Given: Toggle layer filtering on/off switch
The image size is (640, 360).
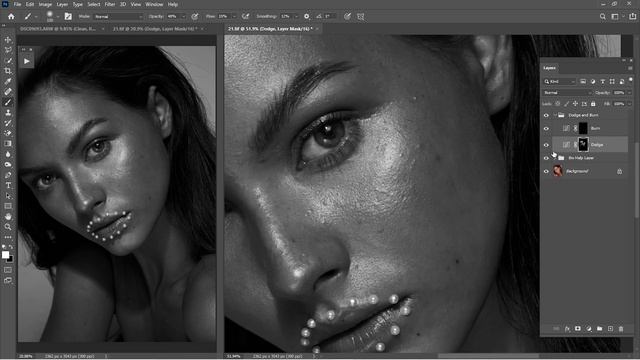Looking at the screenshot, I should point(631,80).
